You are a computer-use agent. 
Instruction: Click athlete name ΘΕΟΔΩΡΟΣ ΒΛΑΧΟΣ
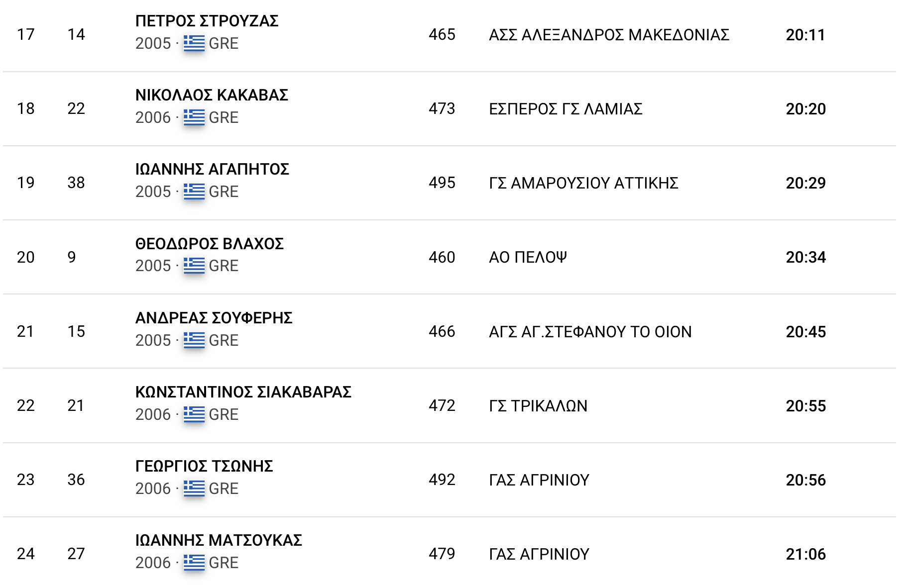(210, 244)
